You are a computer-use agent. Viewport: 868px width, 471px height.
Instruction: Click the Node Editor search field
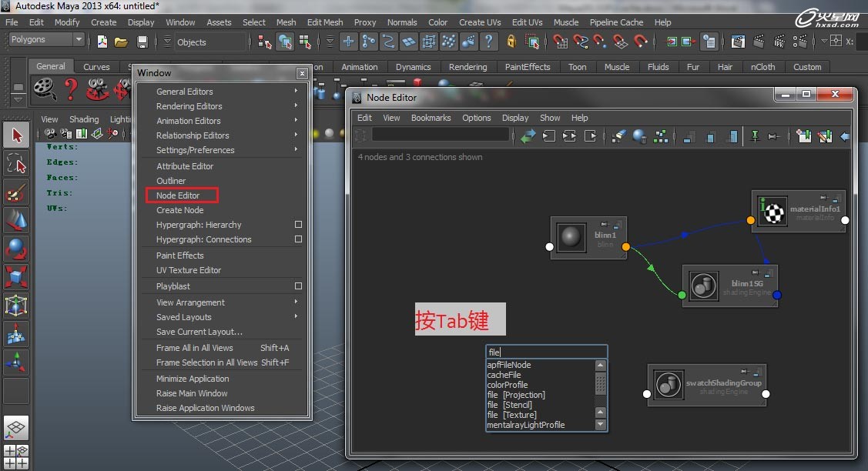point(441,135)
